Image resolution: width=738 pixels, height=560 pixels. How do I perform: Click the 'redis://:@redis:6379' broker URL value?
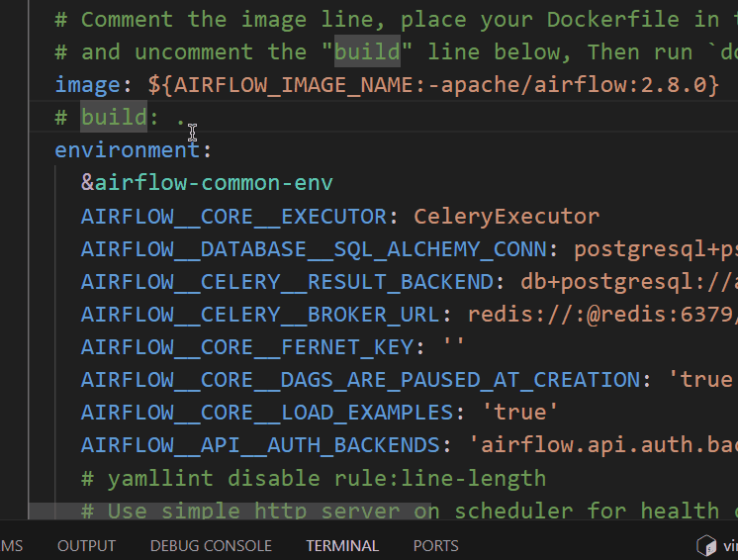(602, 315)
